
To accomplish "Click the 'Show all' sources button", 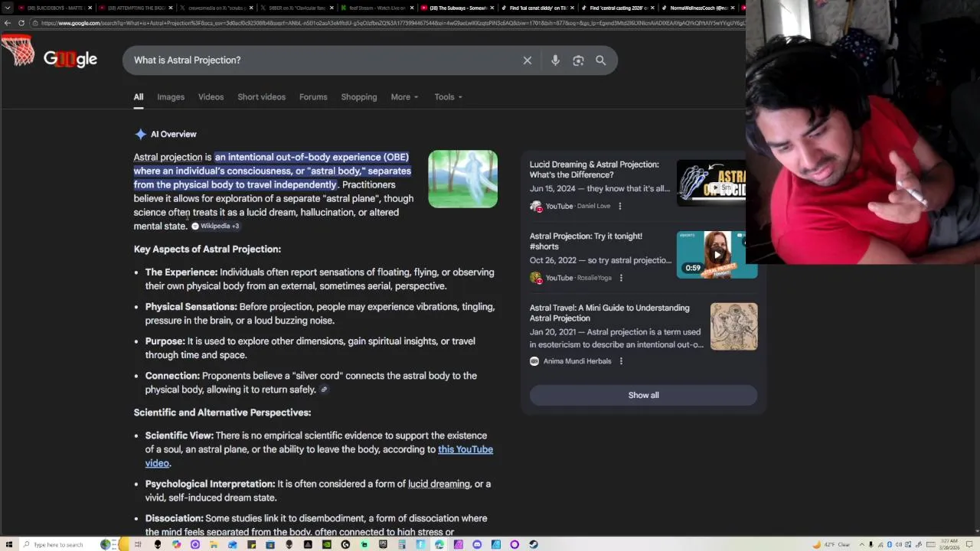I will coord(643,395).
